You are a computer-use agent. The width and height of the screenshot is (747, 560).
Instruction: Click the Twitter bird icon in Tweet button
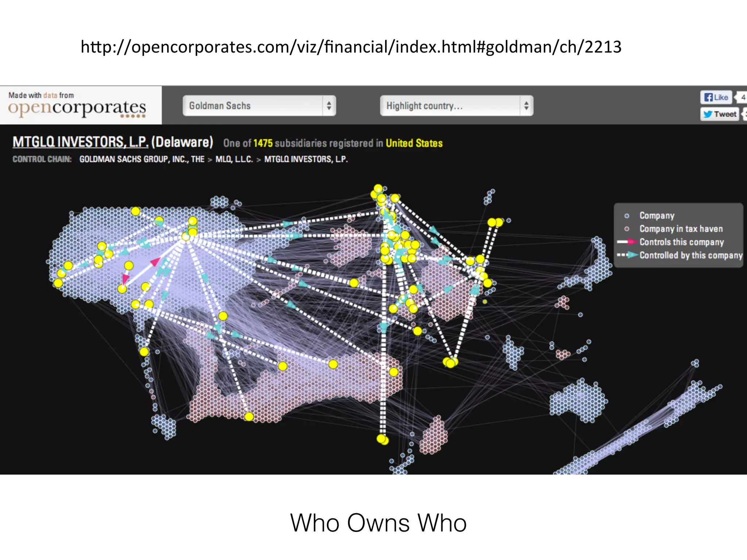click(708, 114)
